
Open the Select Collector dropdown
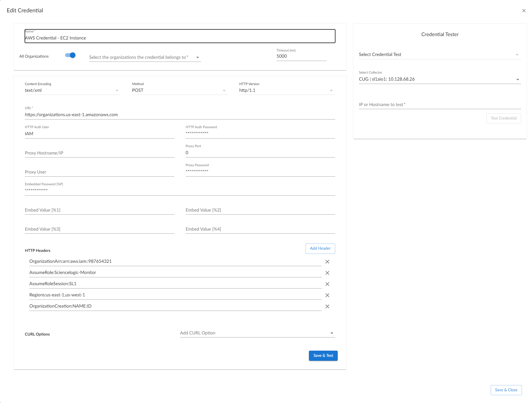click(x=439, y=79)
